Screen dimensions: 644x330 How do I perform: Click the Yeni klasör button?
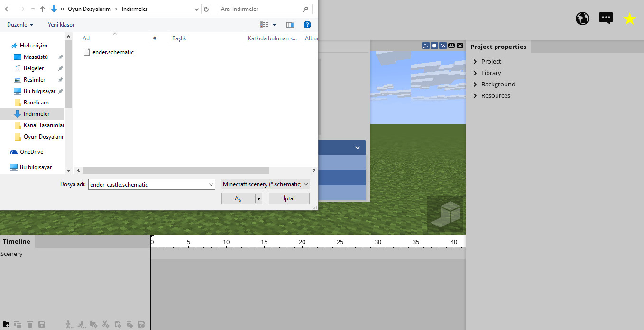click(61, 25)
